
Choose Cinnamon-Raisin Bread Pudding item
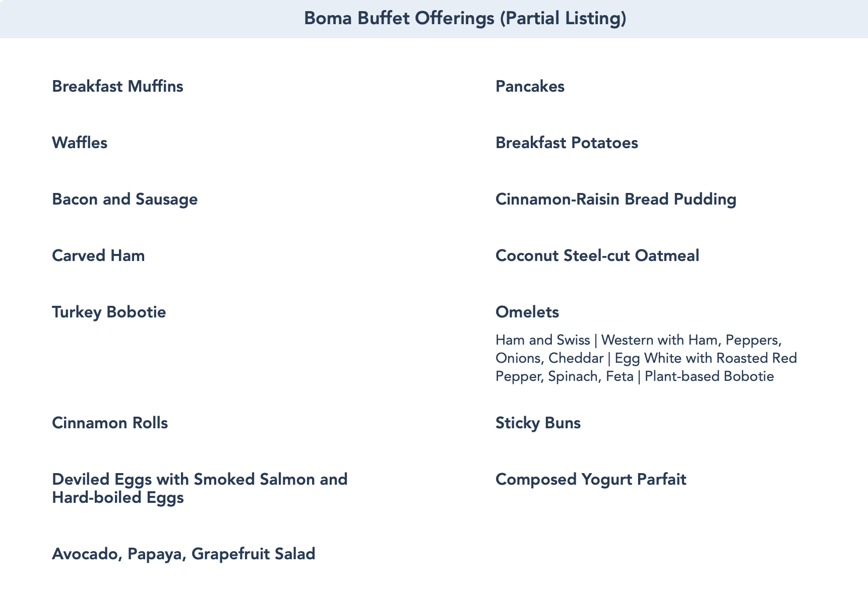[615, 199]
